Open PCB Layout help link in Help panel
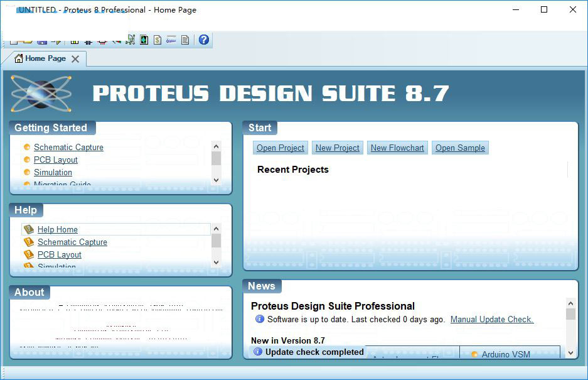 pyautogui.click(x=59, y=254)
